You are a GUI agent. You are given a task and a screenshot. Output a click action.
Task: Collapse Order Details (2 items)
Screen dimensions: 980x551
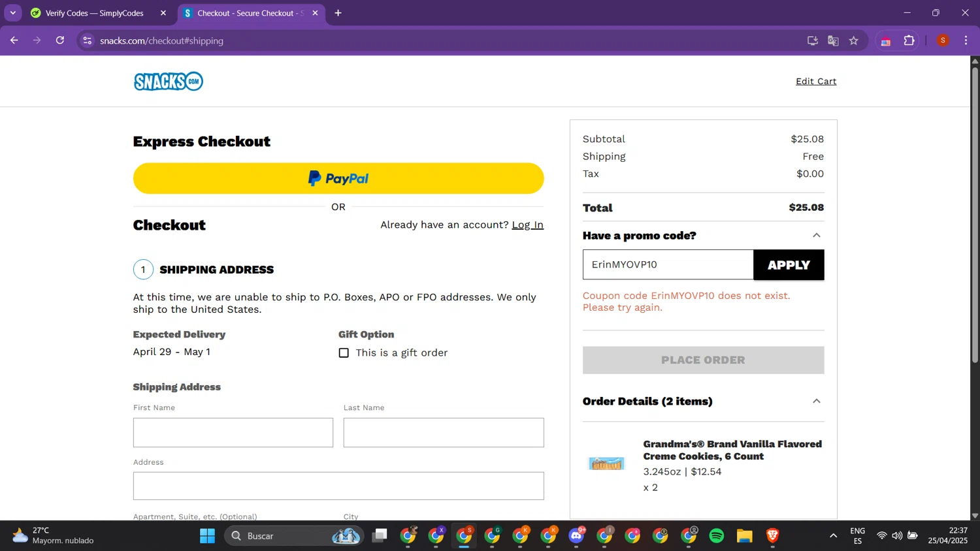pos(816,401)
